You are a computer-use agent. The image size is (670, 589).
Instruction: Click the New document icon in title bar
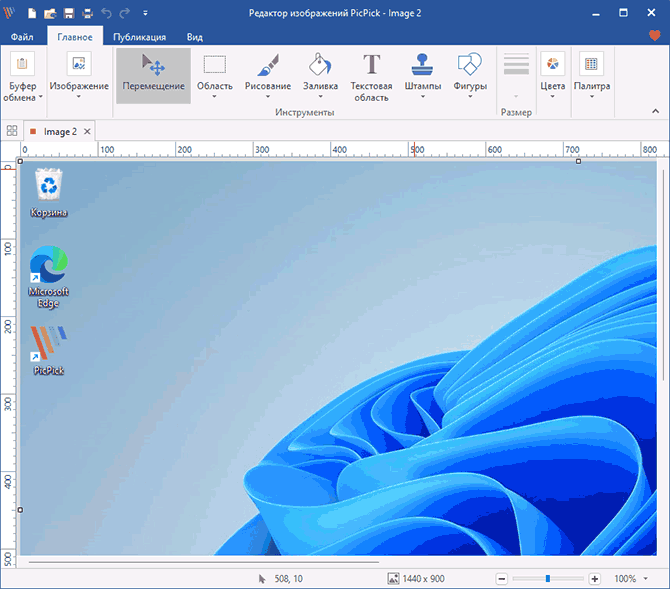point(32,13)
